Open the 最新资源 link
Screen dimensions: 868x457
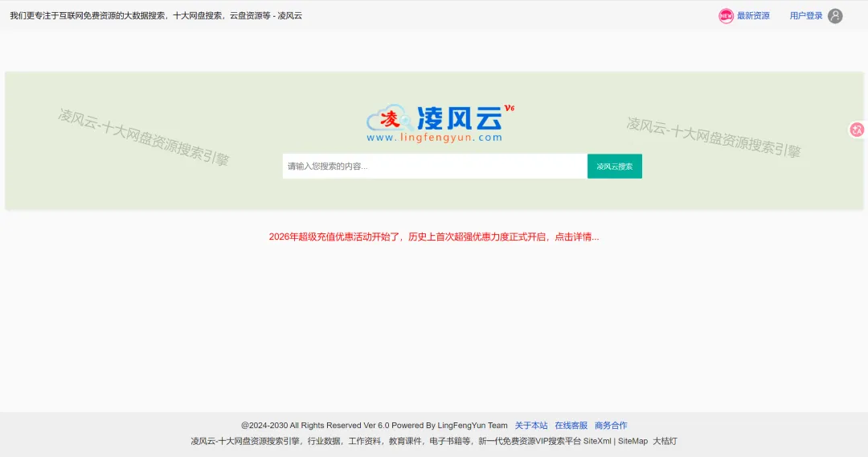click(x=753, y=16)
